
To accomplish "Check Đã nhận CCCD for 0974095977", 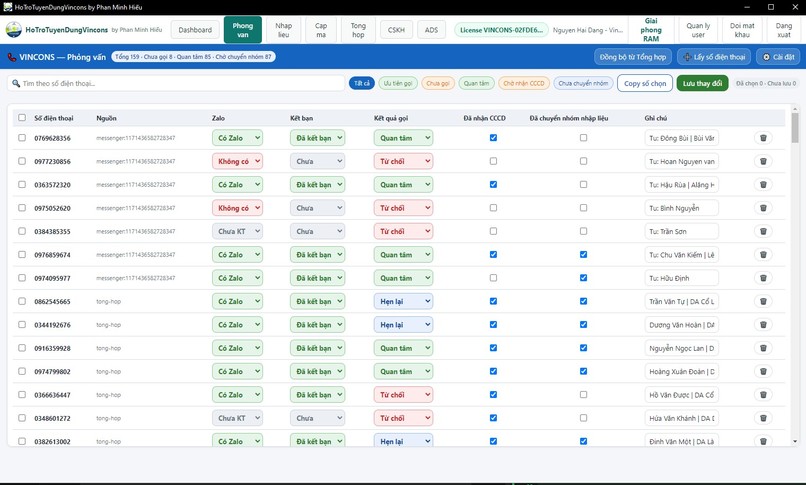I will pos(493,278).
